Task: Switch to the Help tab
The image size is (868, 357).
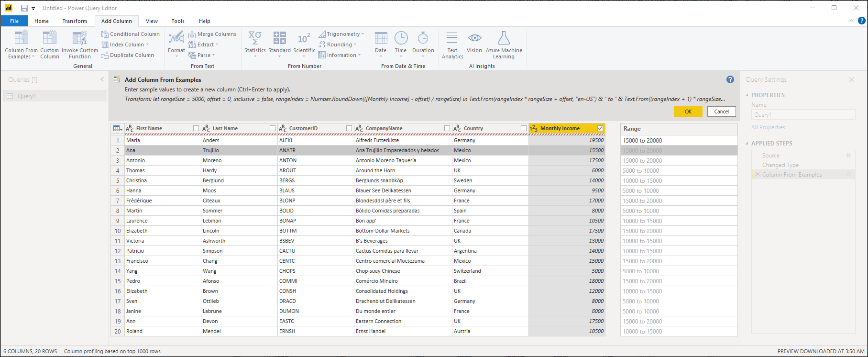Action: click(x=205, y=21)
